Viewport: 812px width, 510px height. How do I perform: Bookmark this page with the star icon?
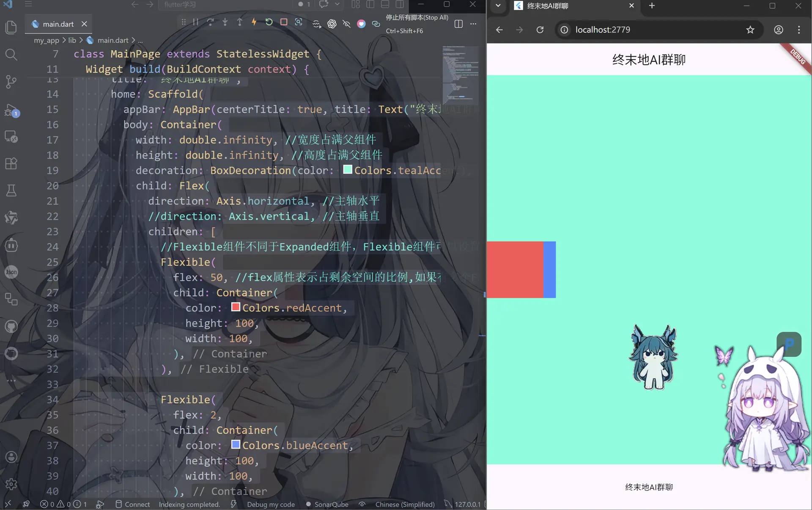[750, 30]
